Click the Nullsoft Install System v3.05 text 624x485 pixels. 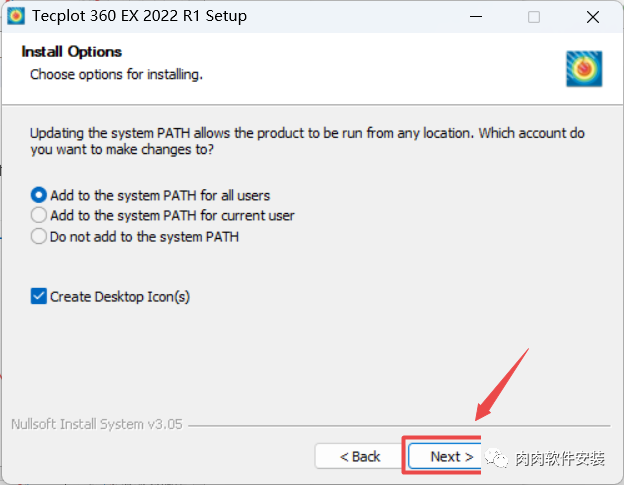(97, 424)
